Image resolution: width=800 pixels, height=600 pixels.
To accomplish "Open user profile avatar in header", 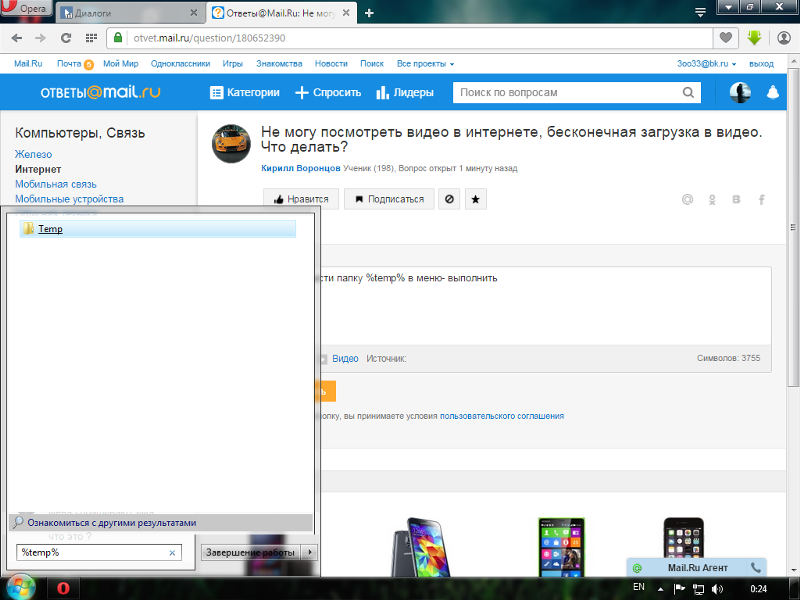I will (x=740, y=92).
